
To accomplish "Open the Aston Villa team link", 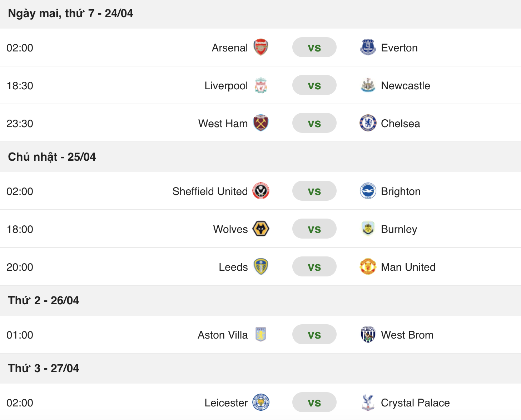I will pyautogui.click(x=223, y=335).
